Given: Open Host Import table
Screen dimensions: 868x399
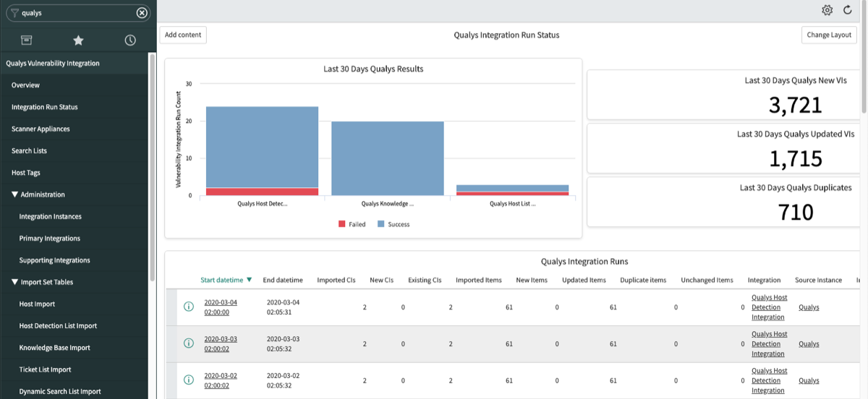Looking at the screenshot, I should pyautogui.click(x=37, y=304).
